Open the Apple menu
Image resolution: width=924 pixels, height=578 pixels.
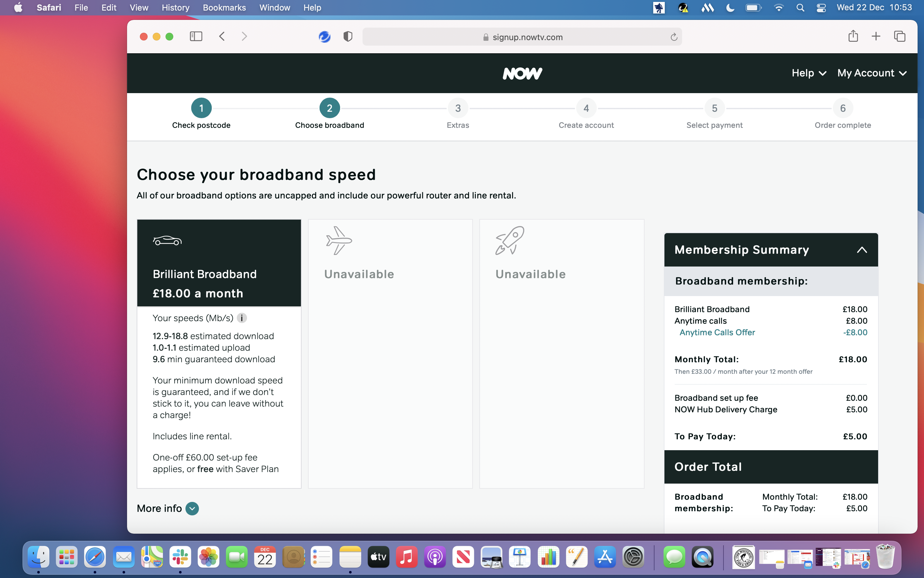pos(18,8)
